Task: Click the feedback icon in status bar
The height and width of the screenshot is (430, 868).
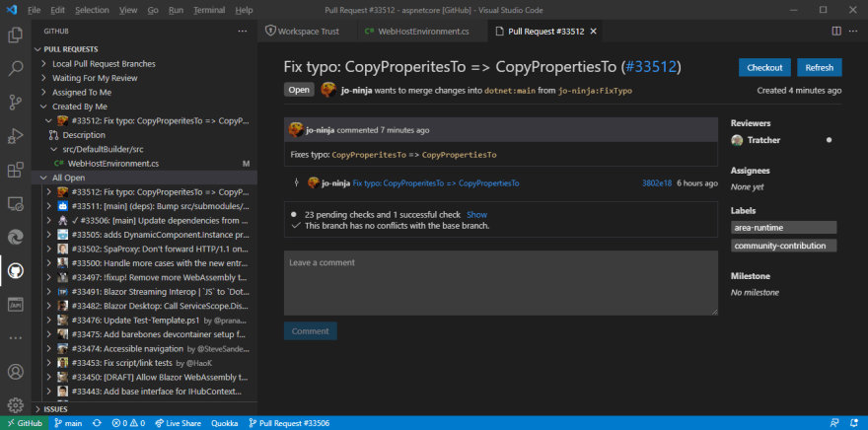Action: coord(834,423)
